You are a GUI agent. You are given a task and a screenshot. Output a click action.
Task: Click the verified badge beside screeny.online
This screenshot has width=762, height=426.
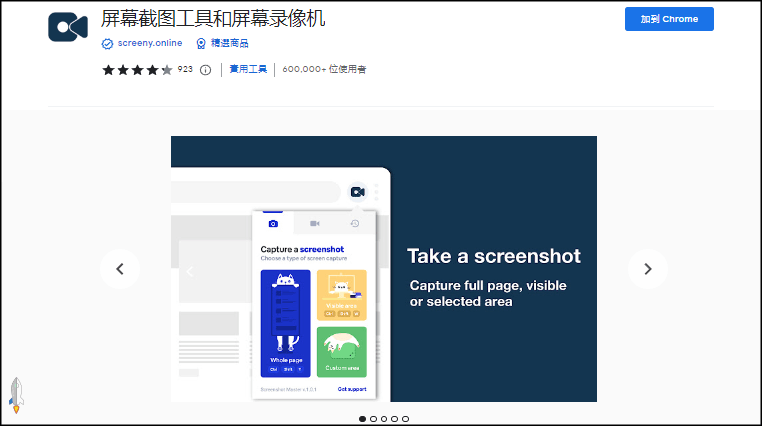coord(107,44)
